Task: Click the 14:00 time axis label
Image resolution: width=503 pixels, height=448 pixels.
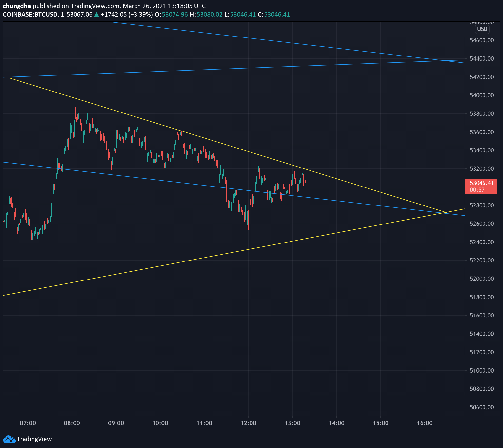Action: pos(337,423)
